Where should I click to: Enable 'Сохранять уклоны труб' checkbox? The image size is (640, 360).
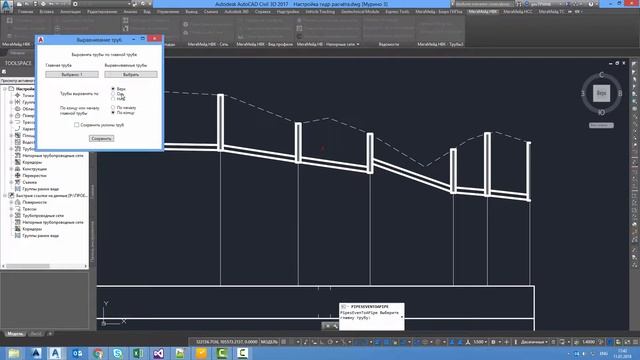coord(76,125)
